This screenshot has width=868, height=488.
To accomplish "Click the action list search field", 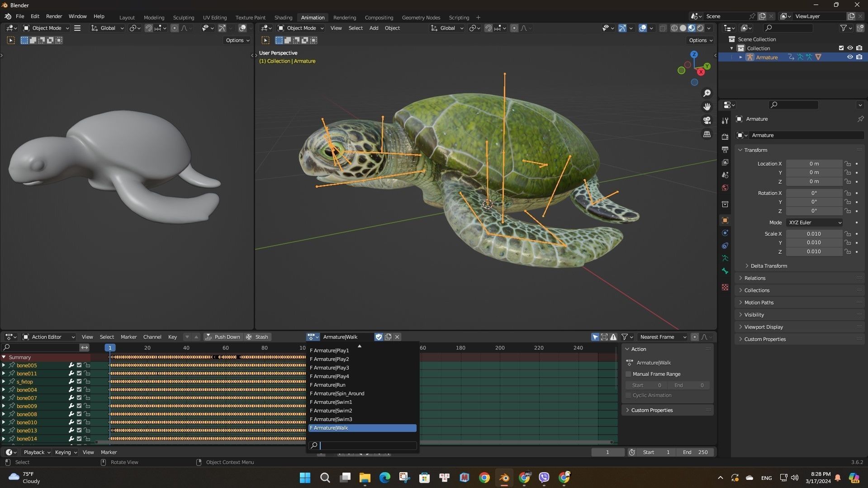I will click(362, 445).
